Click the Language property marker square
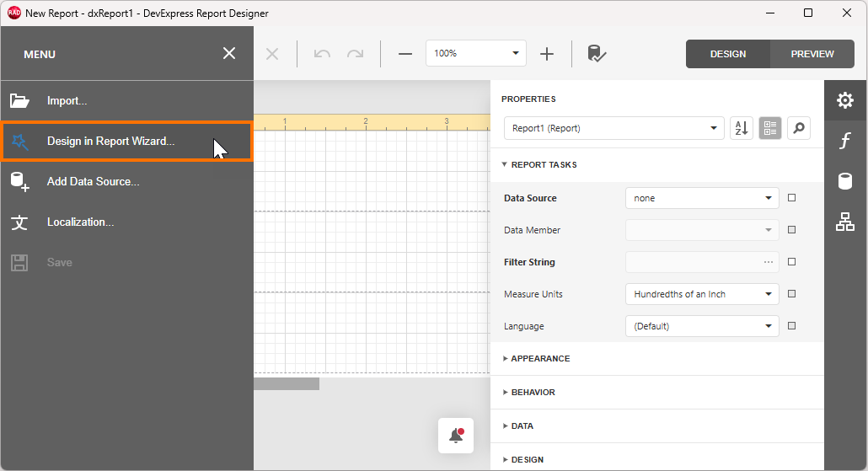 [791, 326]
